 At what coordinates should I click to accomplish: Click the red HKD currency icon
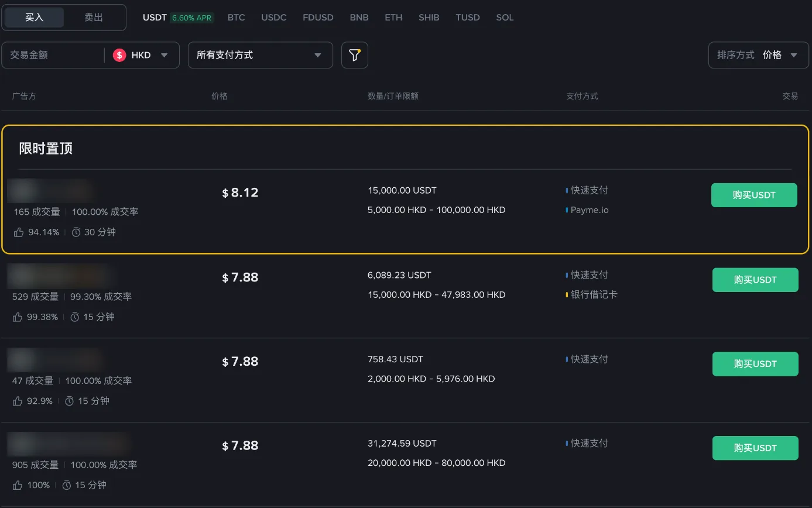click(x=119, y=55)
